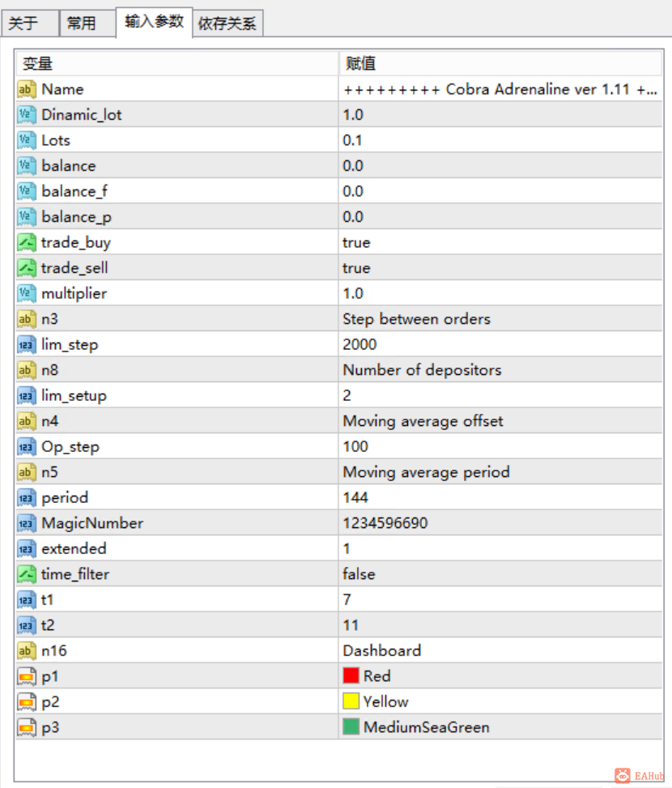This screenshot has width=672, height=788.
Task: Click the color icon beside p1
Action: tap(27, 677)
